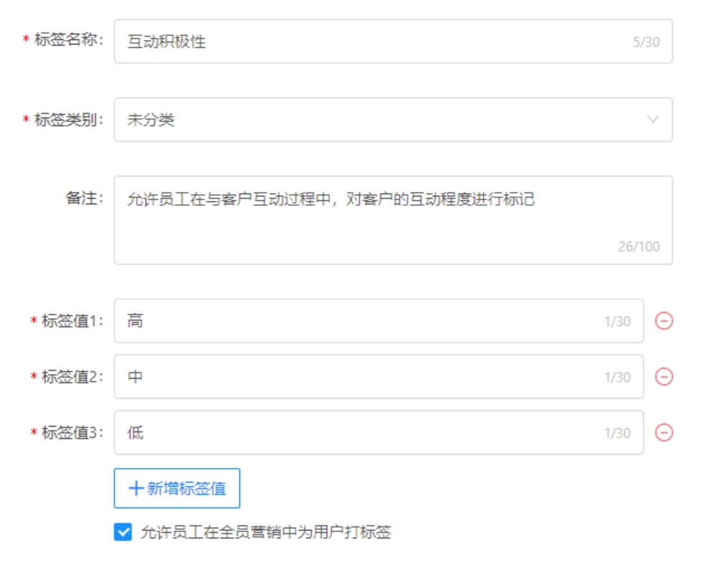Click the 5/30 character counter

[x=646, y=42]
